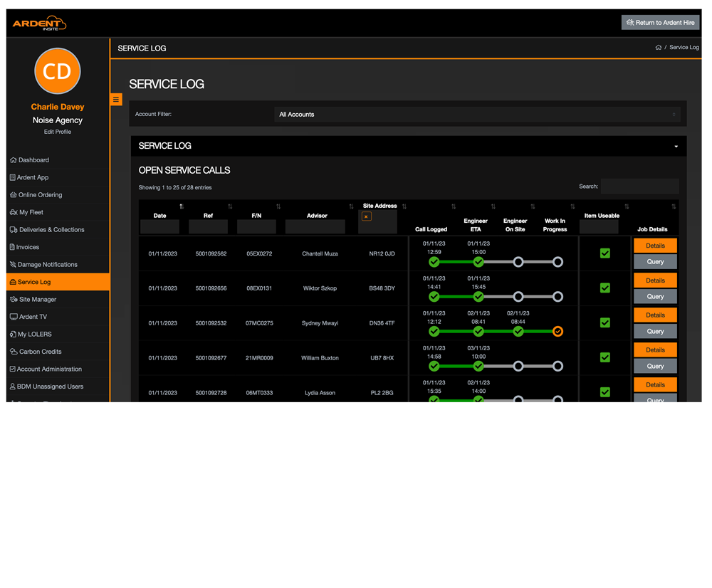
Task: Click the F/N column filter field
Action: tap(256, 226)
